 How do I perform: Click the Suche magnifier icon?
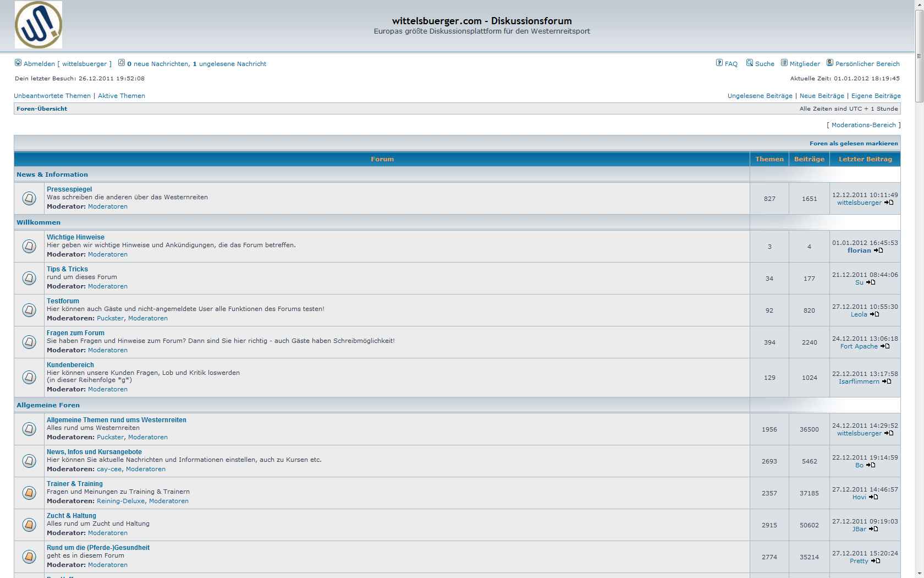click(x=749, y=63)
